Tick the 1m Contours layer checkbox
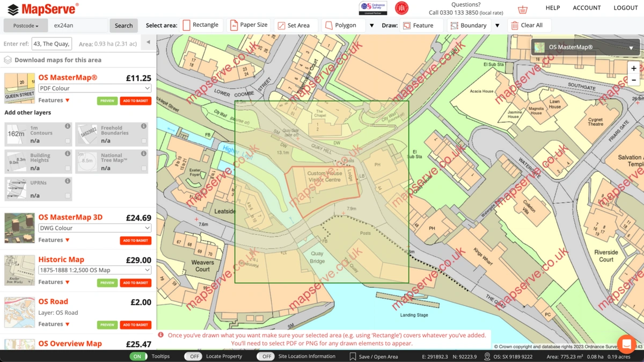Image resolution: width=644 pixels, height=362 pixels. click(x=68, y=141)
